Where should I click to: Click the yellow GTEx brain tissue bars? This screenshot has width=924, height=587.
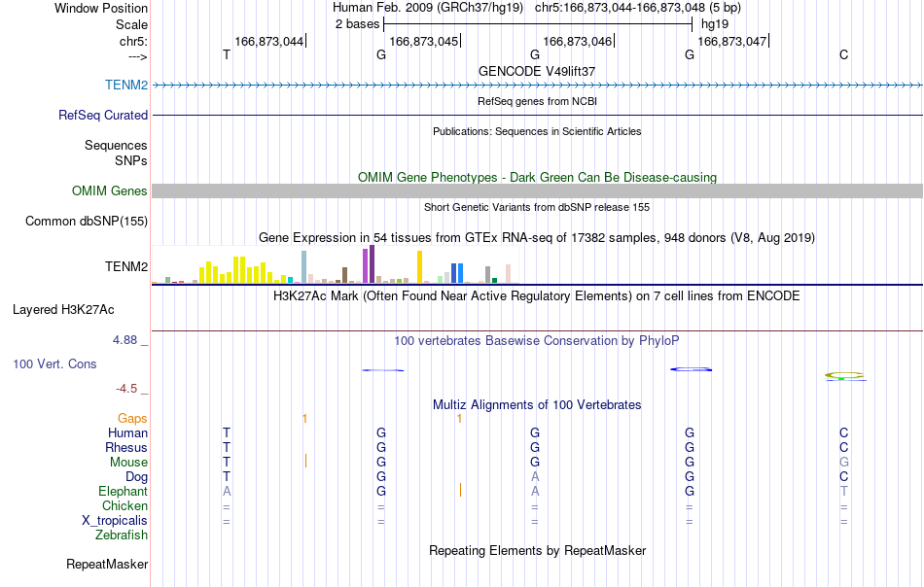click(x=235, y=270)
